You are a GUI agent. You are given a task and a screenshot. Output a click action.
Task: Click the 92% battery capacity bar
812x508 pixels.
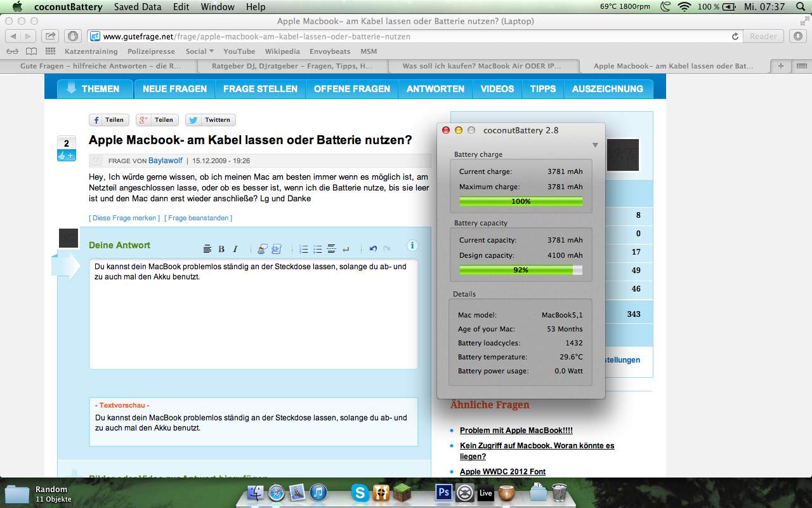521,270
